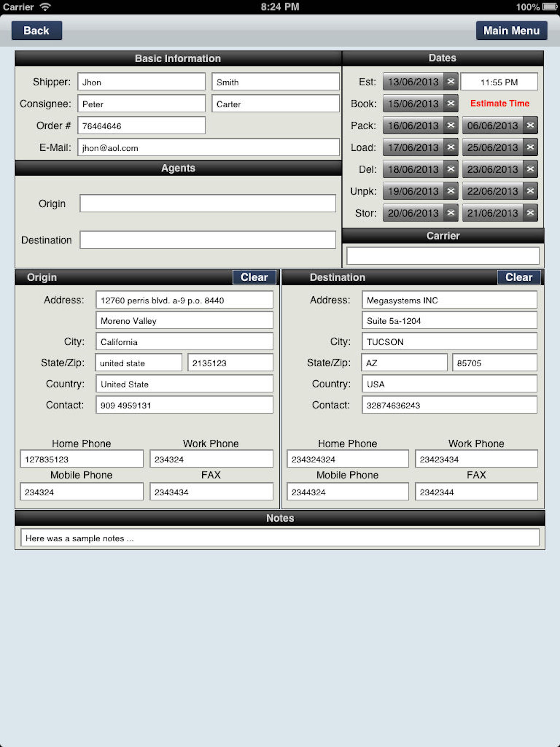Open the Est date picker 13/06/2013
Viewport: 560px width, 747px height.
click(413, 81)
